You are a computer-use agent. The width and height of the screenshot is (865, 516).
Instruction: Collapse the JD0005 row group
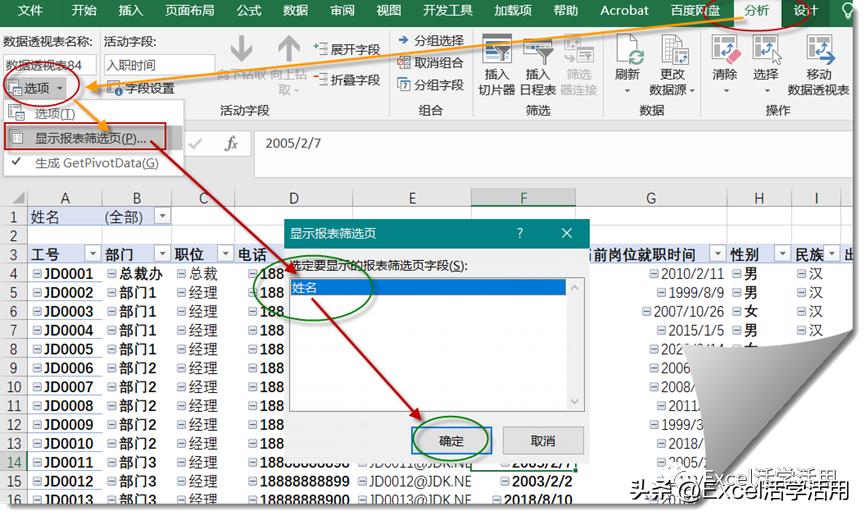(37, 349)
